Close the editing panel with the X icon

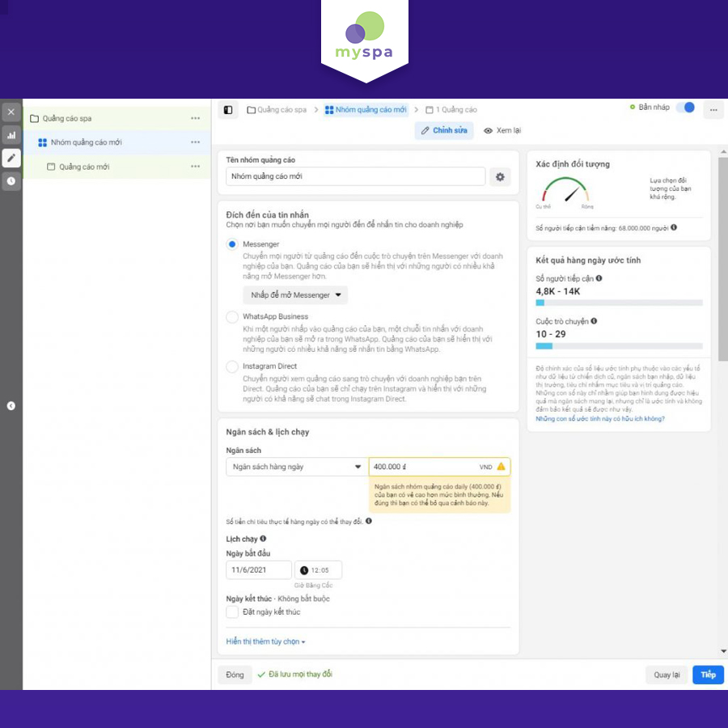tap(11, 112)
